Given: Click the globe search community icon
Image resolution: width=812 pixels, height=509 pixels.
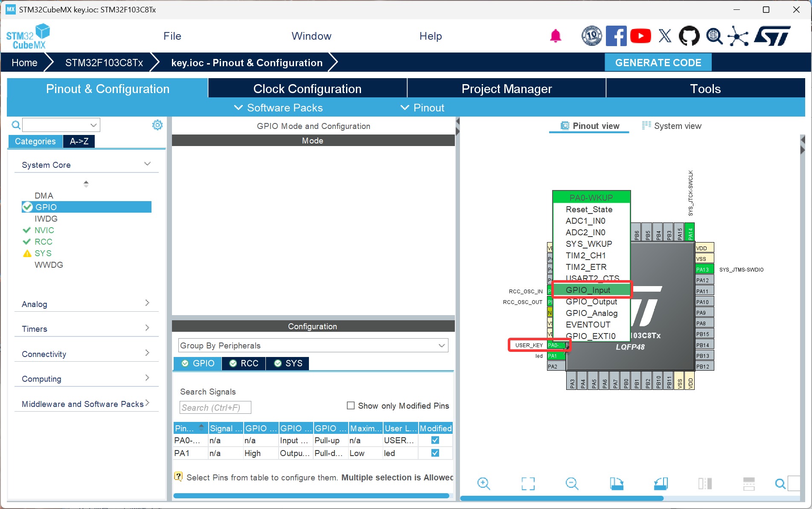Looking at the screenshot, I should [714, 36].
